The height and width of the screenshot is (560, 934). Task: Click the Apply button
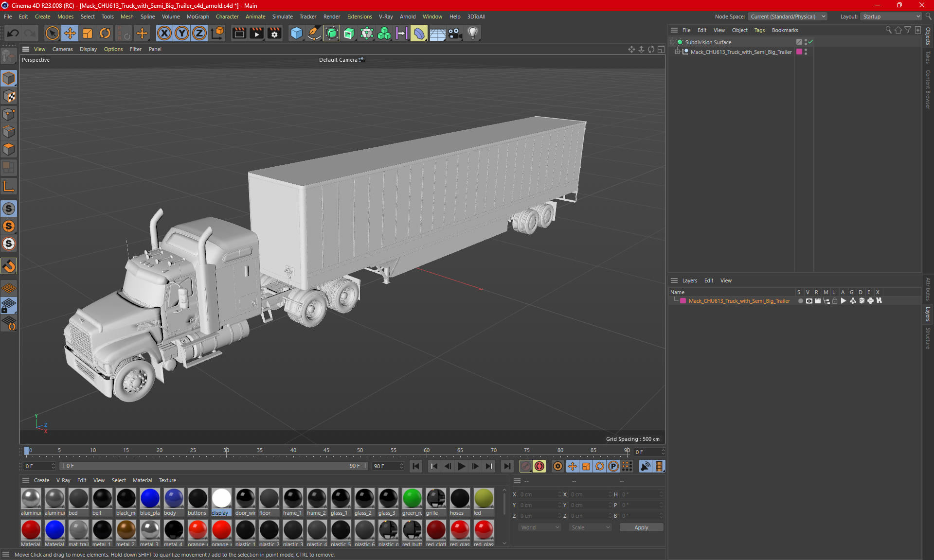(x=641, y=527)
